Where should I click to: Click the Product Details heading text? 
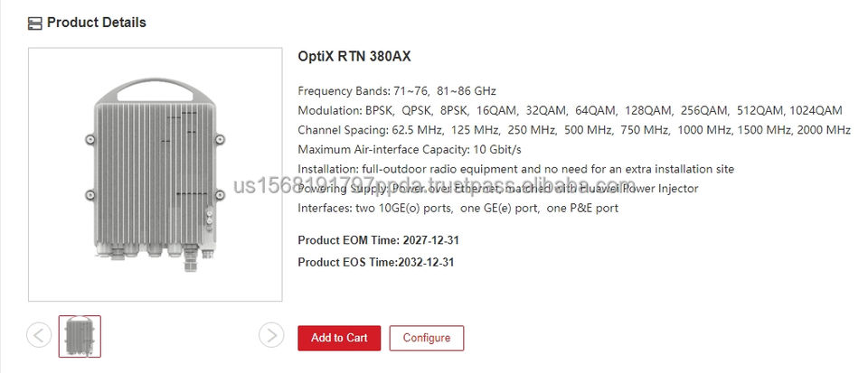(96, 23)
